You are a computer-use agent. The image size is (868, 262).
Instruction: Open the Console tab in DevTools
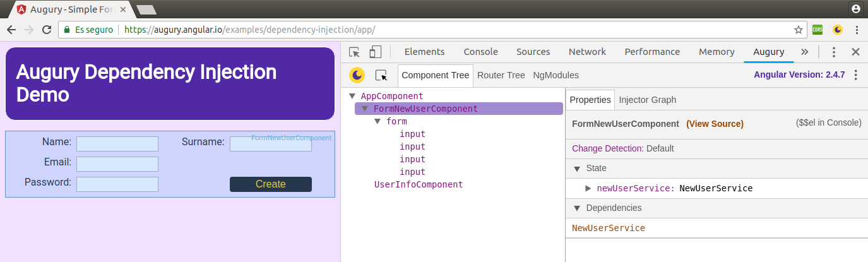pyautogui.click(x=480, y=52)
